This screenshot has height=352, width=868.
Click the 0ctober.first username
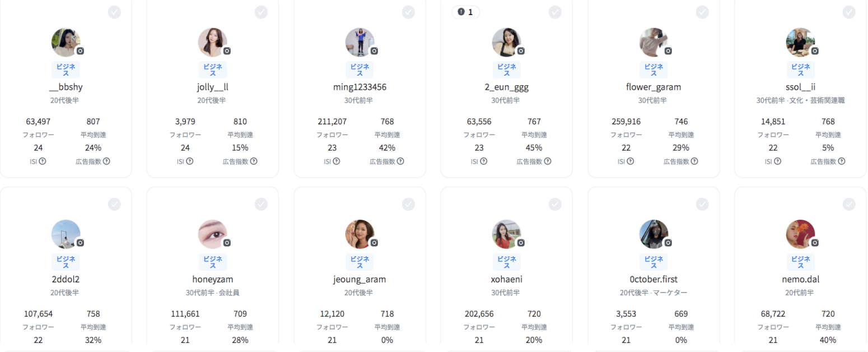(x=654, y=279)
